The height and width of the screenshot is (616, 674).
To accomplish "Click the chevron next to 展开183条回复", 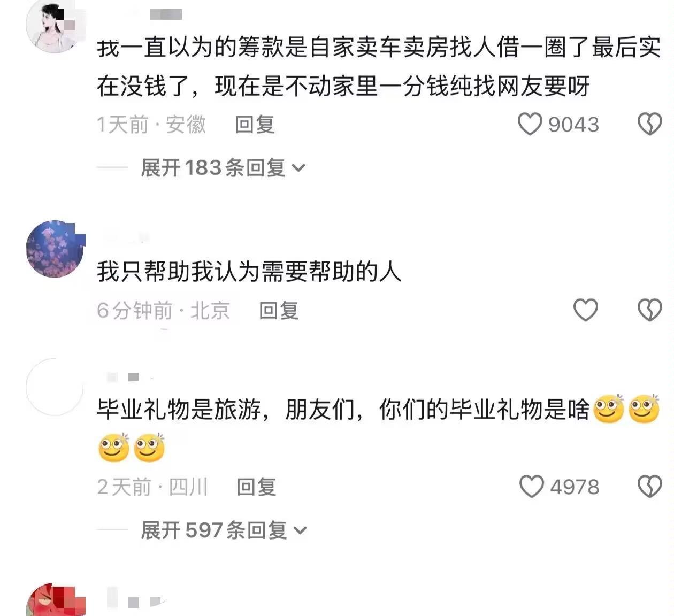I will [x=299, y=168].
